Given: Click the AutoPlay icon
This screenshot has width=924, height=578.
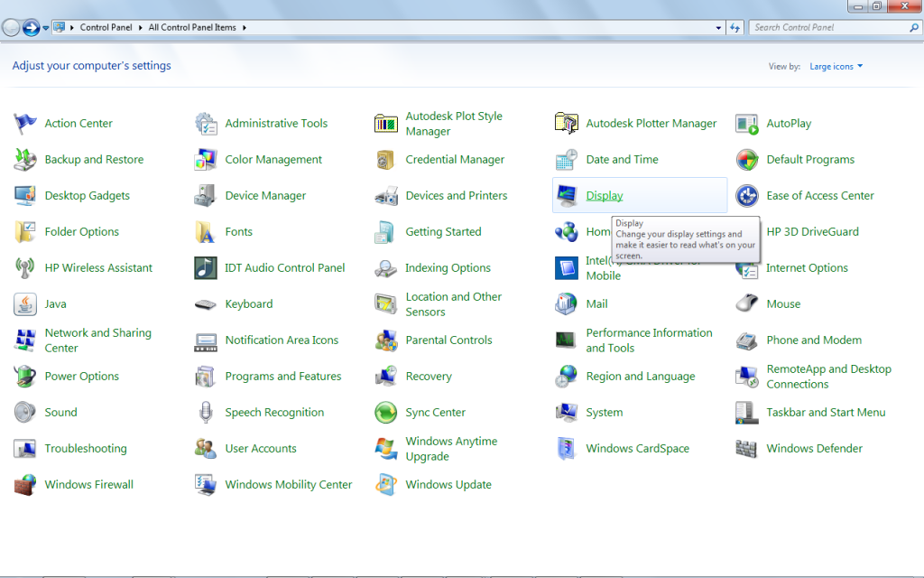Looking at the screenshot, I should pyautogui.click(x=746, y=123).
